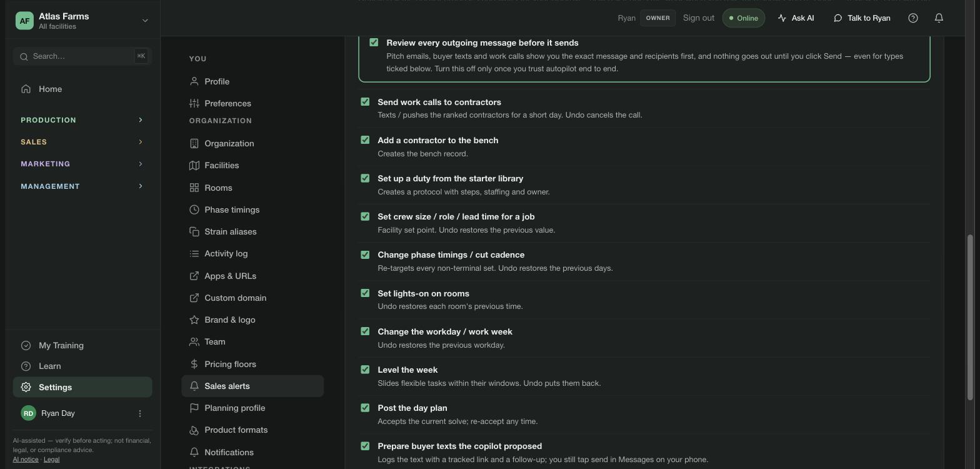Expand the Management section

coord(82,186)
